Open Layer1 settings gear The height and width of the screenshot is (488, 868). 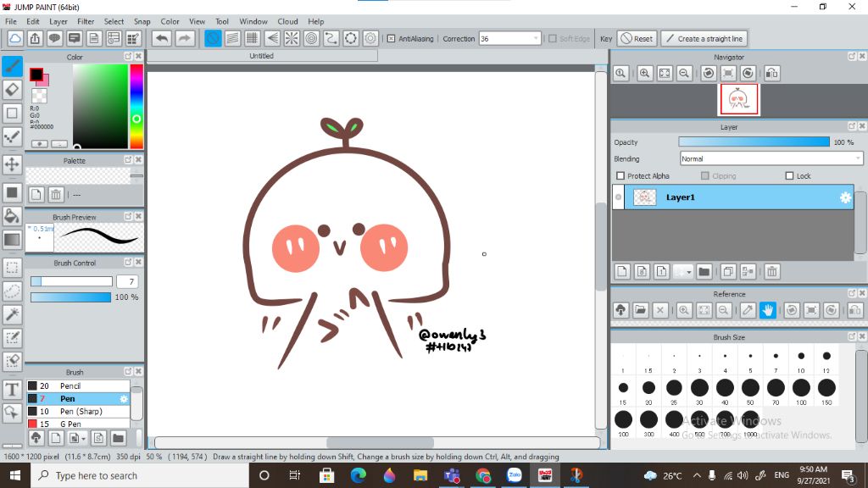point(845,197)
